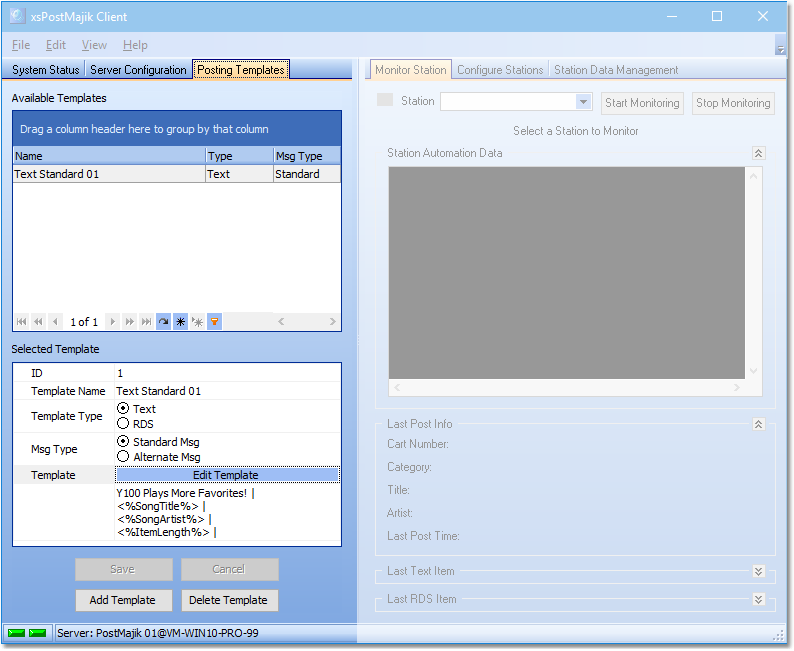Open the Help menu
This screenshot has height=651, width=794.
tap(135, 45)
